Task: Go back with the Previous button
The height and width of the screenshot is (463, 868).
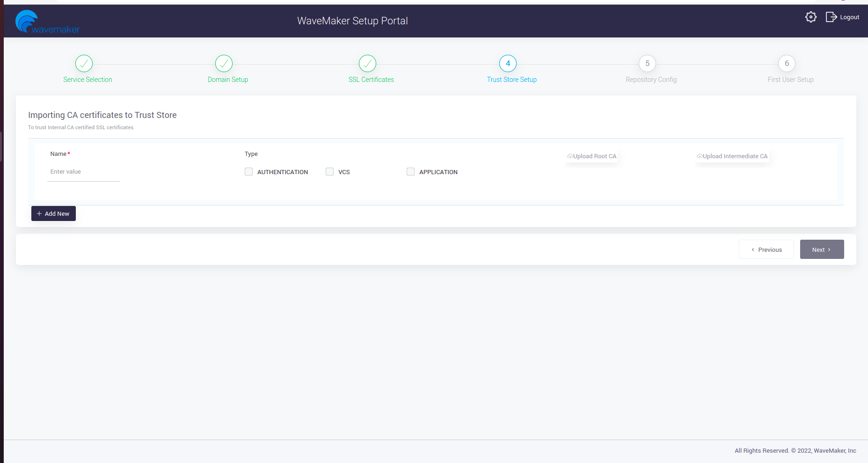Action: (x=766, y=250)
